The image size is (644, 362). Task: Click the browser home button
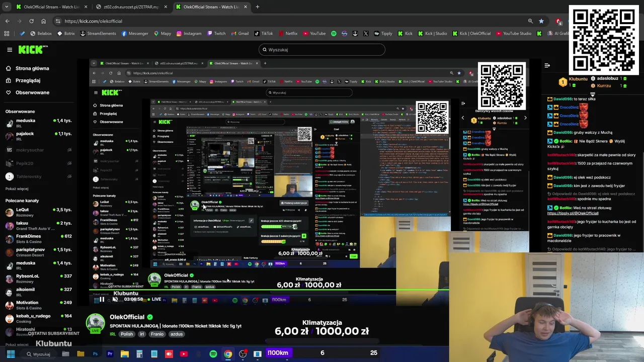[x=43, y=21]
